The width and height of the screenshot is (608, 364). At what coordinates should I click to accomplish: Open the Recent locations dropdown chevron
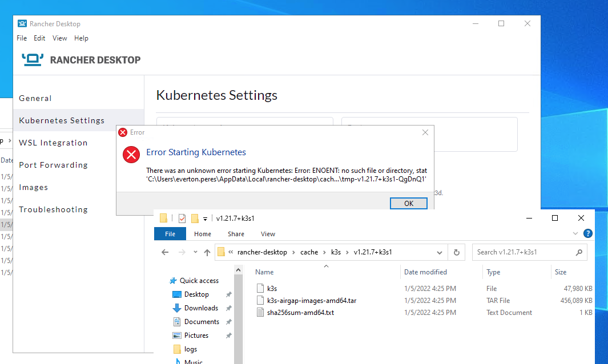[x=195, y=252]
